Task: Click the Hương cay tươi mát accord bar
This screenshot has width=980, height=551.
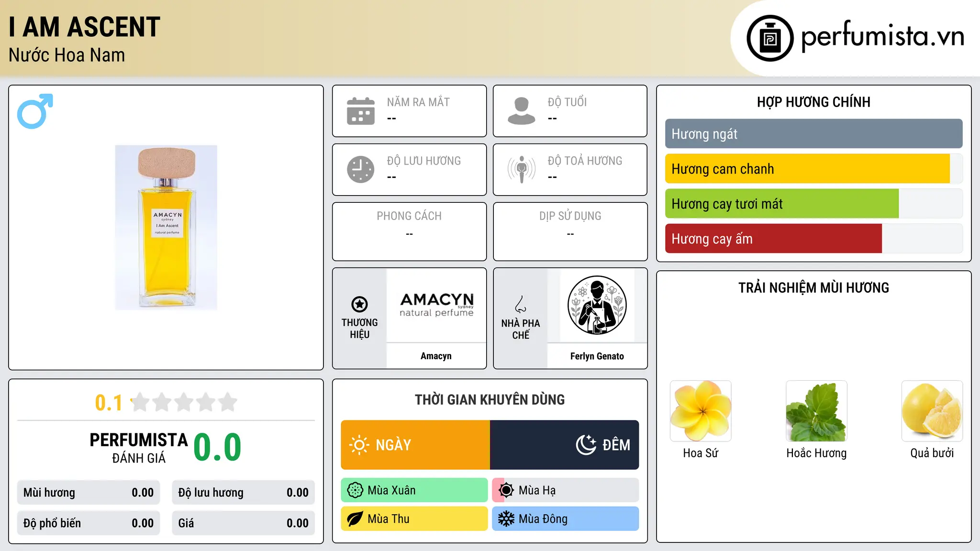Action: pyautogui.click(x=813, y=204)
